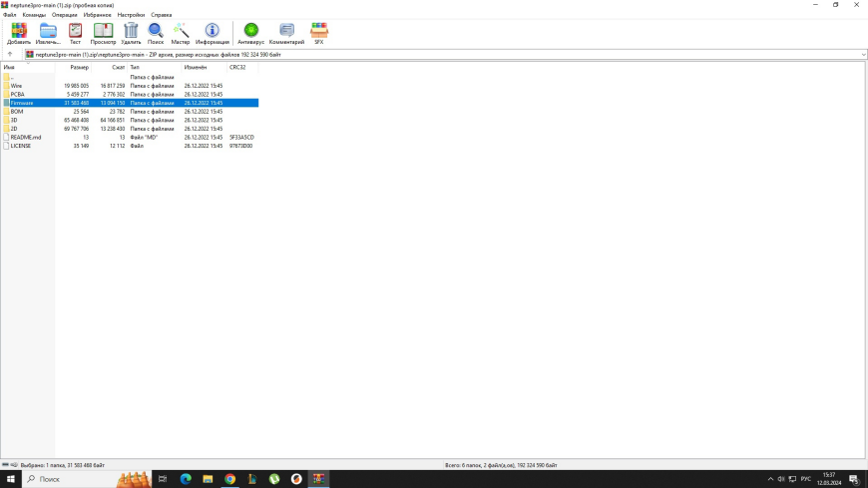Image resolution: width=868 pixels, height=488 pixels.
Task: Open the Настройки menu
Action: 131,15
